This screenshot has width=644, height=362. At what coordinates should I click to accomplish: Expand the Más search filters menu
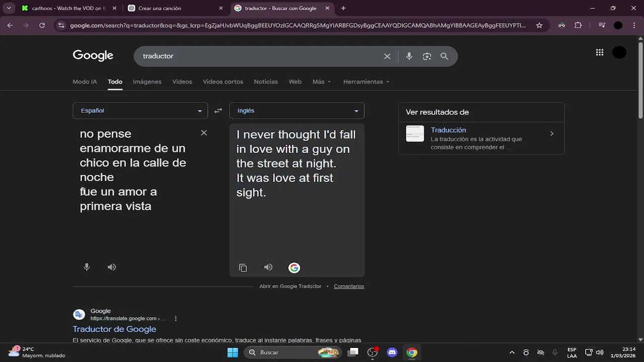point(321,81)
